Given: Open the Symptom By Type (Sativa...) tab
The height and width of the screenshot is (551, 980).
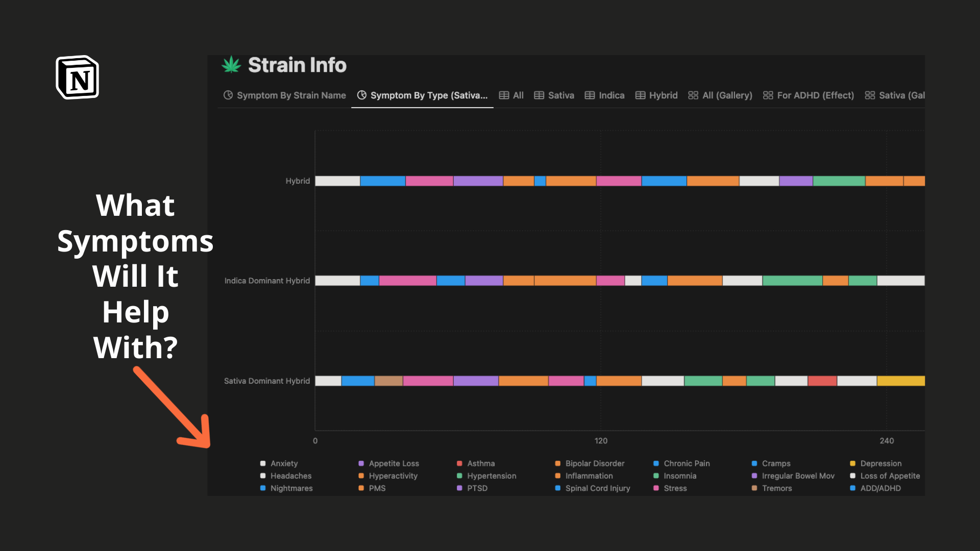Looking at the screenshot, I should point(428,95).
